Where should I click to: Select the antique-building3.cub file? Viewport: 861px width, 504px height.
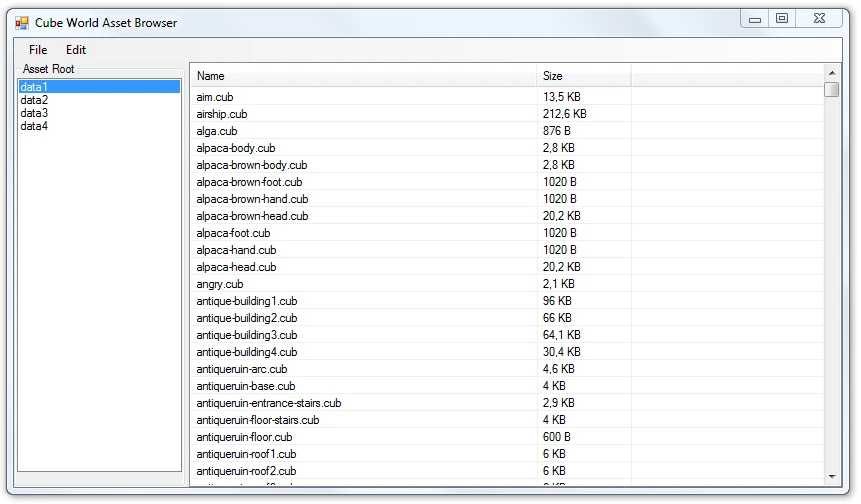(x=247, y=335)
